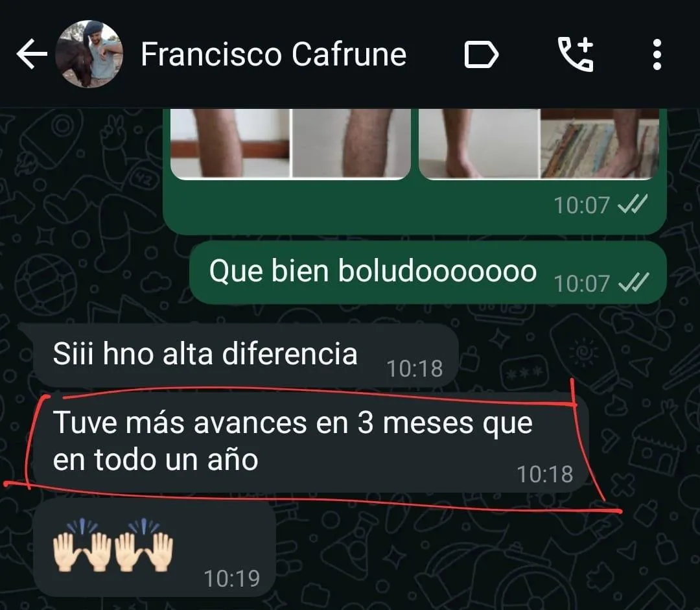
Task: Tap the label tag icon
Action: [481, 54]
